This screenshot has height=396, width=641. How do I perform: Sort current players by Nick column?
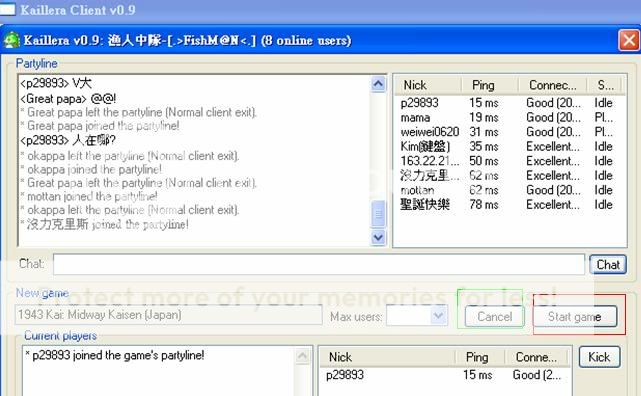388,357
